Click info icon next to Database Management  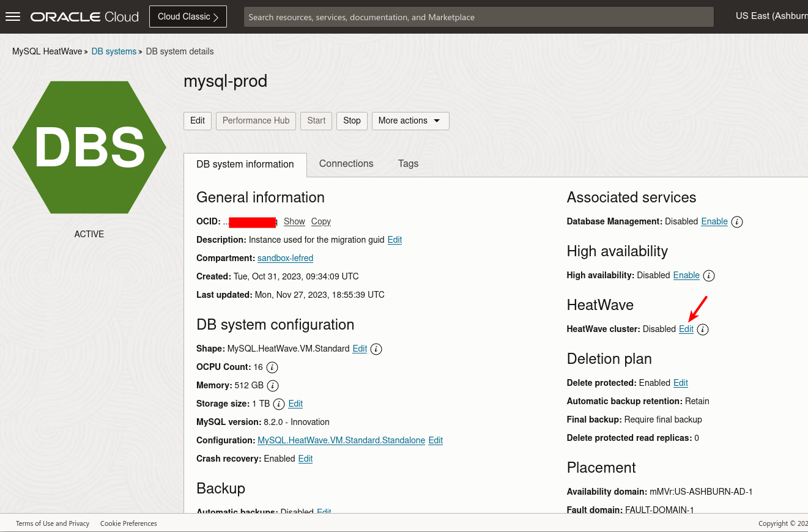[737, 222]
